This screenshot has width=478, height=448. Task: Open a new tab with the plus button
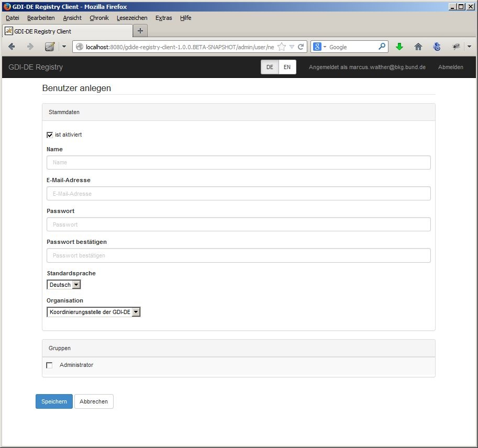coord(140,31)
